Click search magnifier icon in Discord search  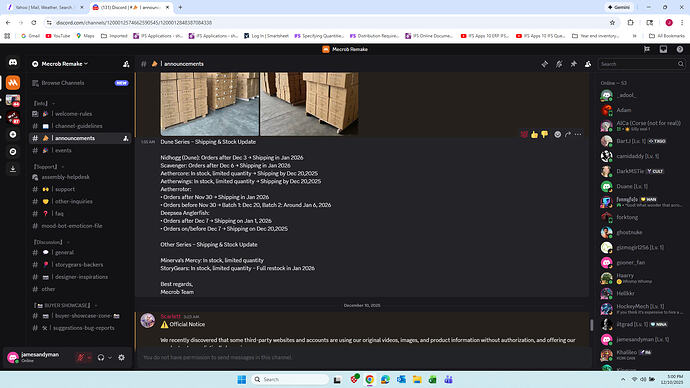coord(680,64)
